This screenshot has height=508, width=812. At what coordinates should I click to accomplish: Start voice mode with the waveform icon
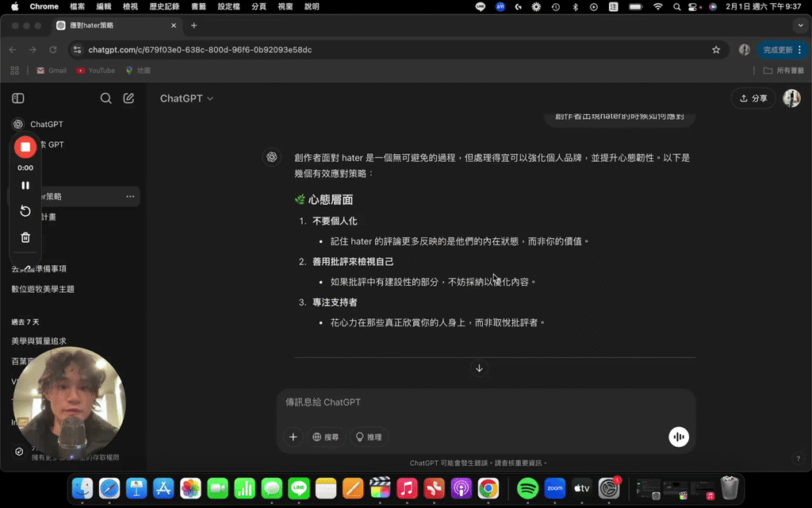click(678, 437)
